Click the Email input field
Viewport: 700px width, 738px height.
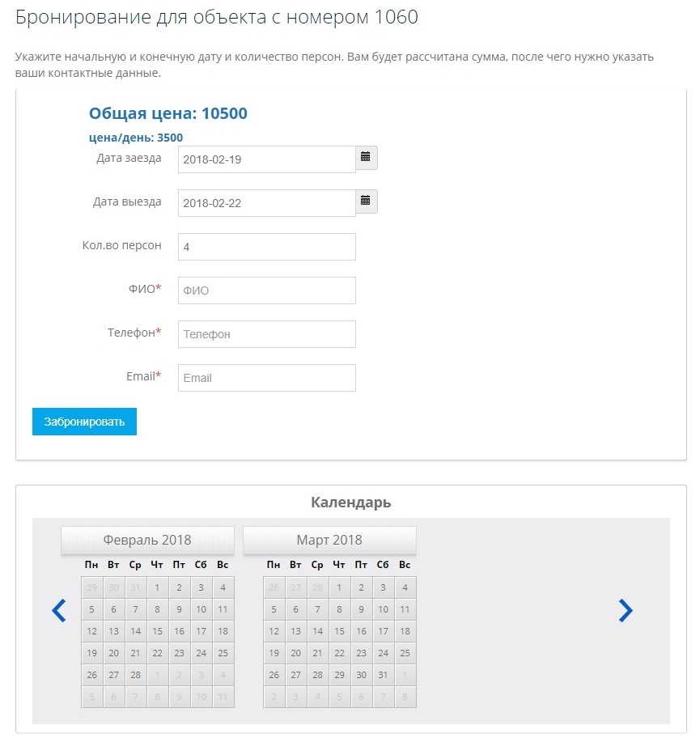pyautogui.click(x=266, y=378)
